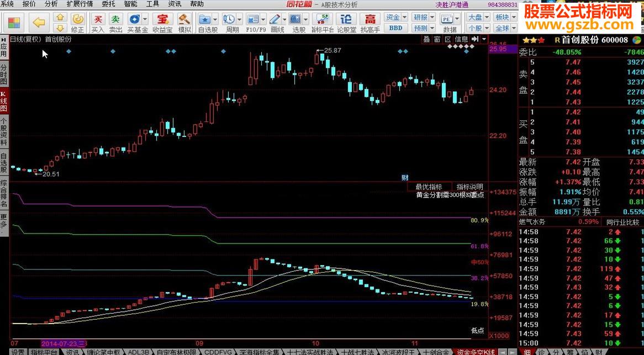Open the 扩展行情 menu
The width and height of the screenshot is (644, 355).
point(80,4)
